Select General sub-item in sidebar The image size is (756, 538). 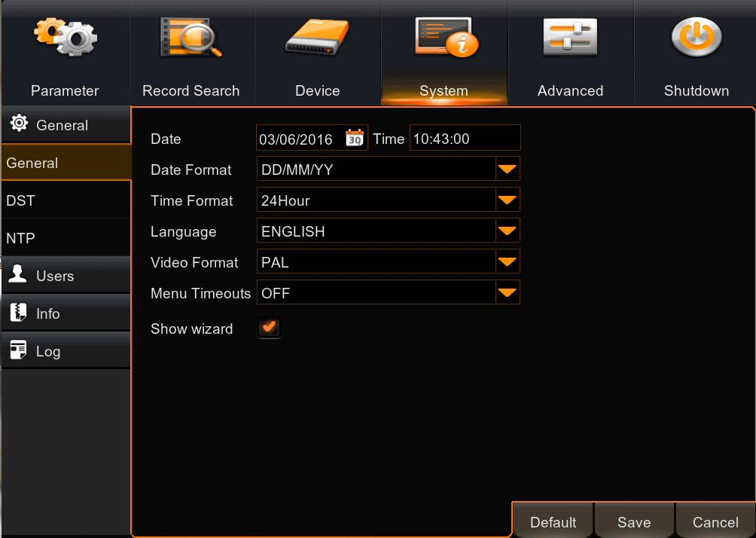66,163
